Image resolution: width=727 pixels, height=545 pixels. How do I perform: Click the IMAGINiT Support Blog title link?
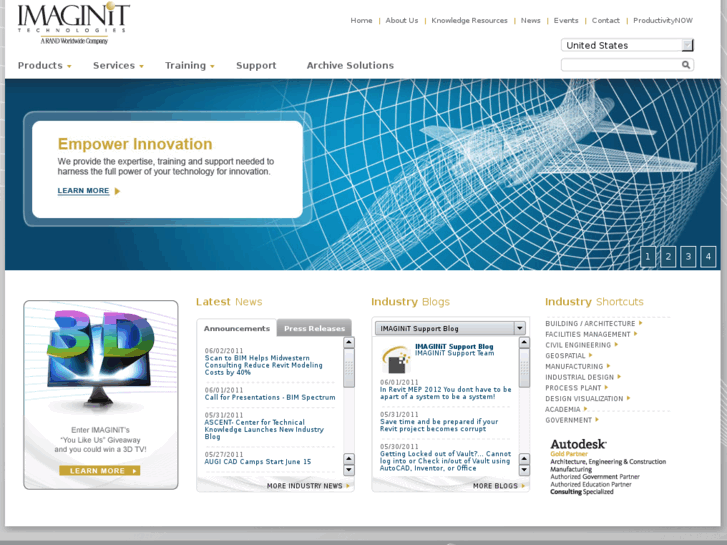(454, 346)
